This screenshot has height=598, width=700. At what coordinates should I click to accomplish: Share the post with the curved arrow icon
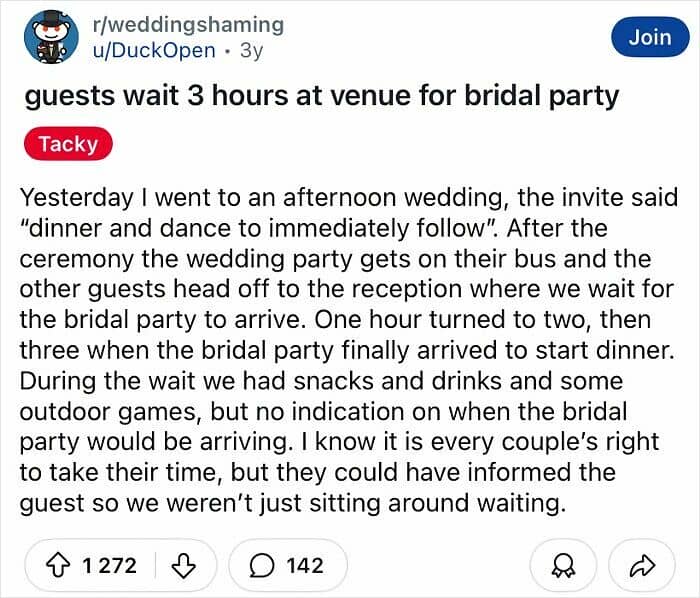tap(642, 565)
